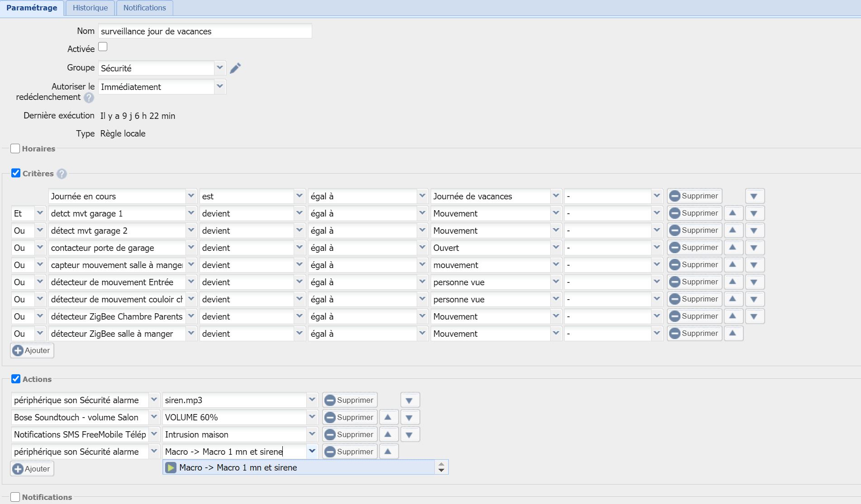Click the Règle locale type text
Viewport: 861px width, 504px height.
click(x=123, y=133)
